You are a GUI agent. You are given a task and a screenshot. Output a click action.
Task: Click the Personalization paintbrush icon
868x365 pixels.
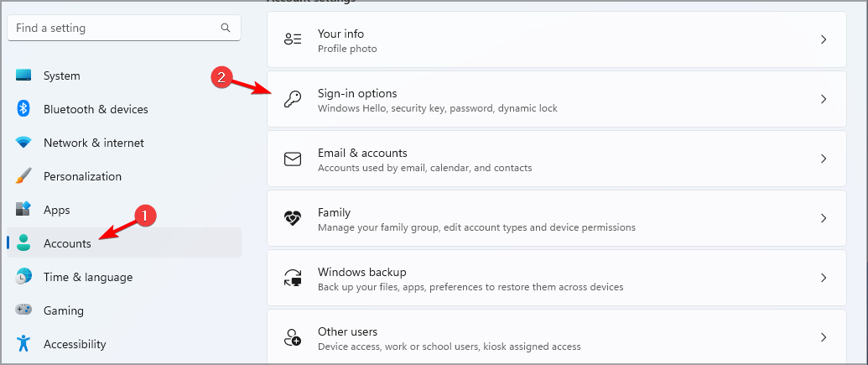pos(23,176)
